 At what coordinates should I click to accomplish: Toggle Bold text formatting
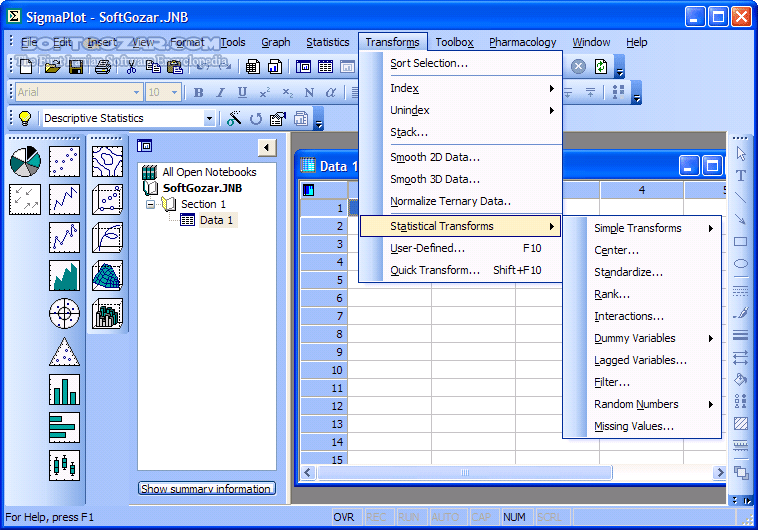(198, 92)
